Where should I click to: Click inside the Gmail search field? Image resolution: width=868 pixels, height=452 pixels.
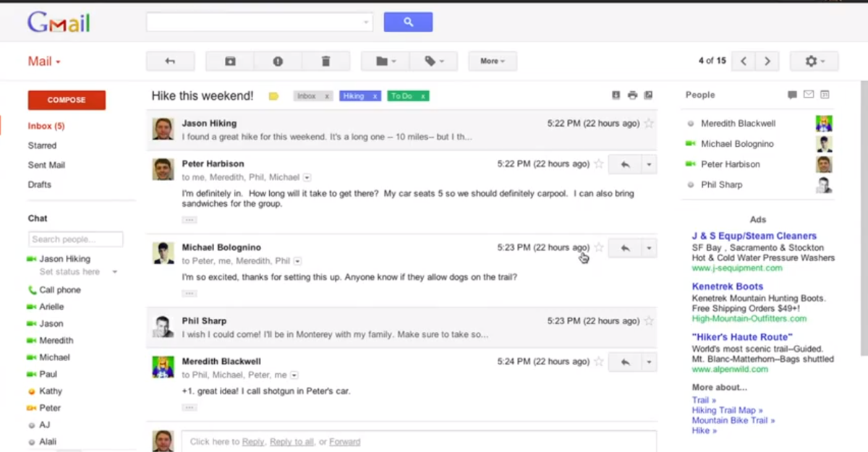[x=253, y=22]
